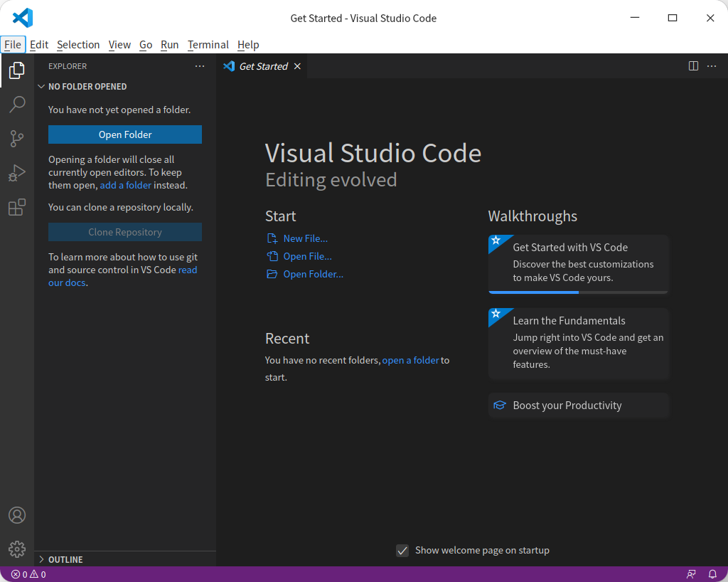Click the Accounts icon
The width and height of the screenshot is (728, 582).
pyautogui.click(x=17, y=515)
